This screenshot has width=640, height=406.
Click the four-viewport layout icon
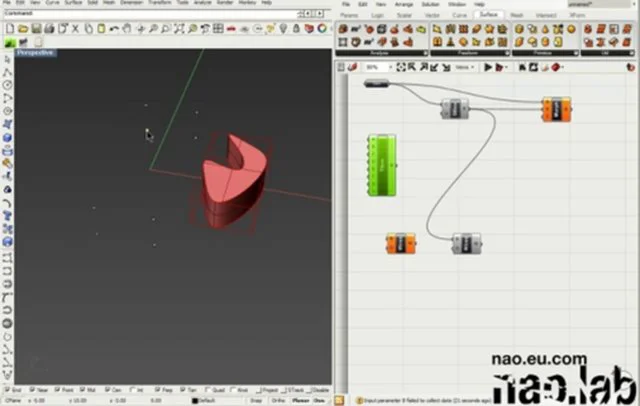coord(218,29)
